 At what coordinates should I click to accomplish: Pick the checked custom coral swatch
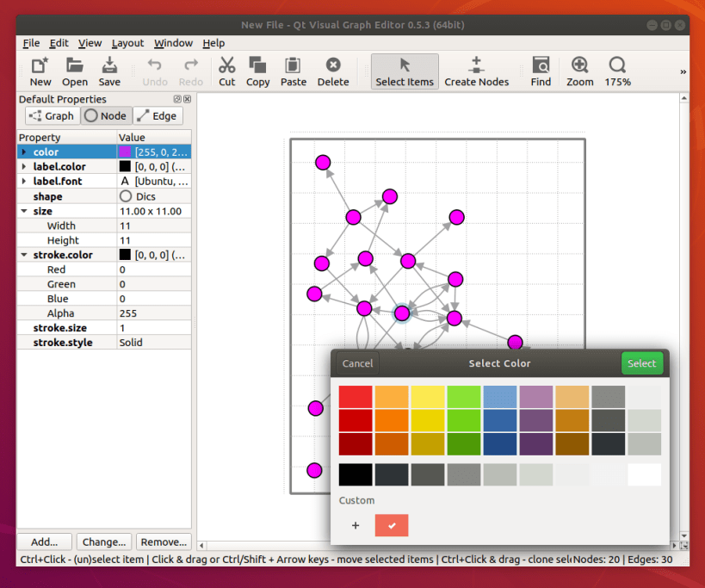(392, 525)
